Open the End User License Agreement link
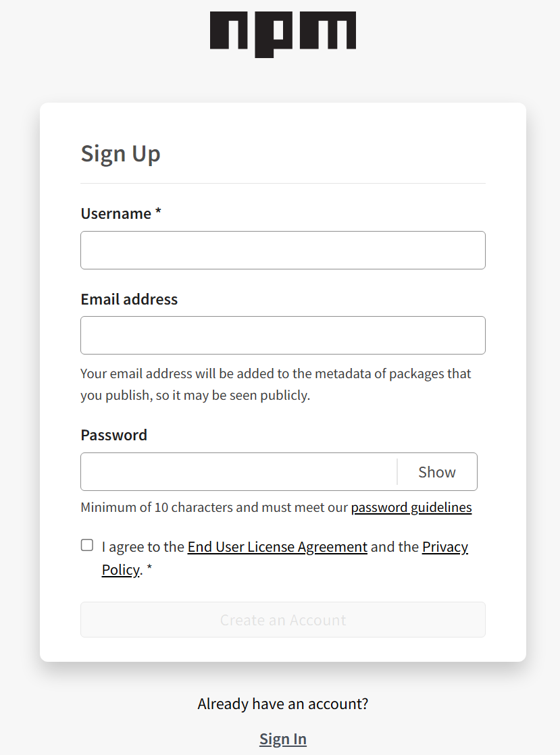 pyautogui.click(x=277, y=547)
